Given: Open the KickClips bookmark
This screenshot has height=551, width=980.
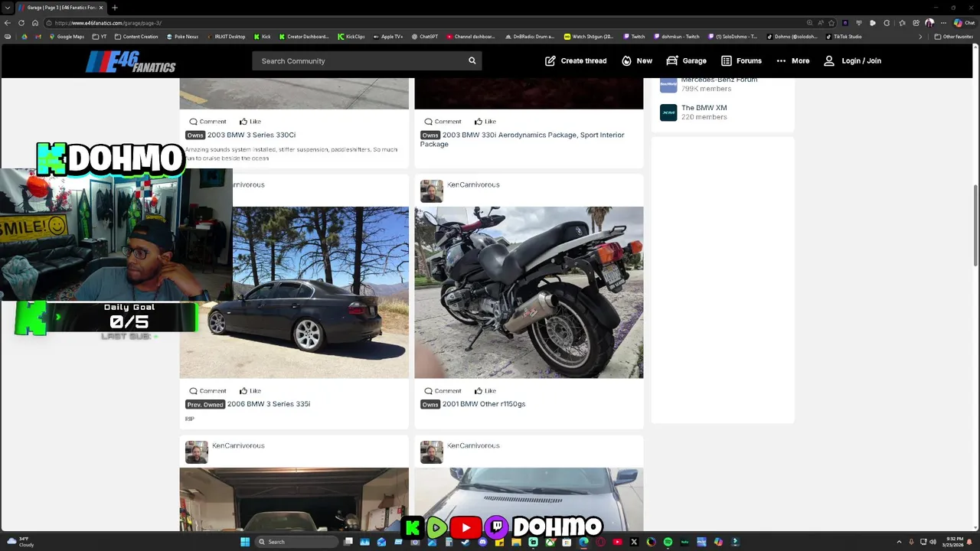Looking at the screenshot, I should click(x=351, y=37).
